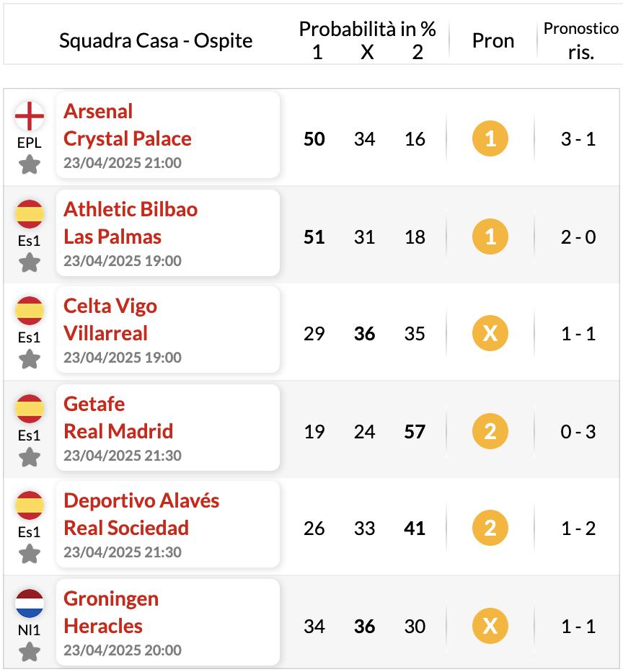Click prediction badge 1 for Arsenal match

(490, 138)
